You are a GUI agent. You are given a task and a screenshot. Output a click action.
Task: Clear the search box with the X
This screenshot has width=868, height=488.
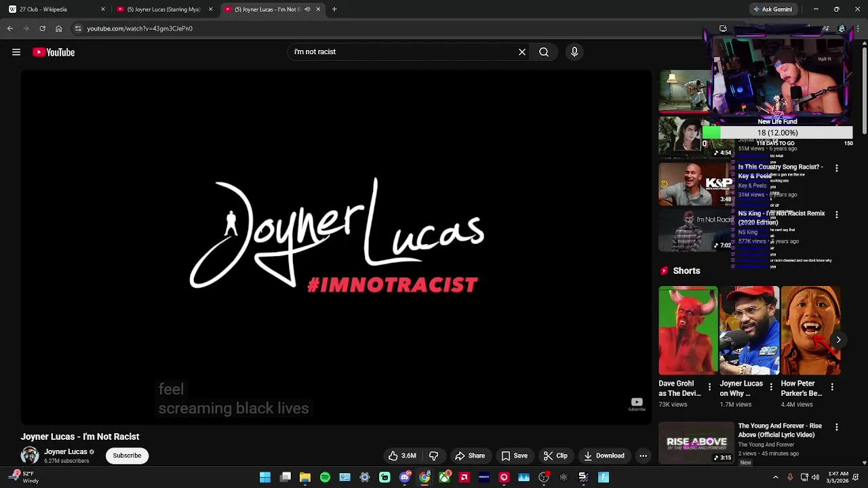click(522, 52)
